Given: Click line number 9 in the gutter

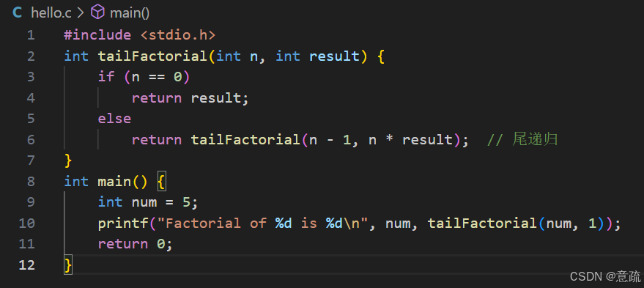Looking at the screenshot, I should tap(31, 202).
